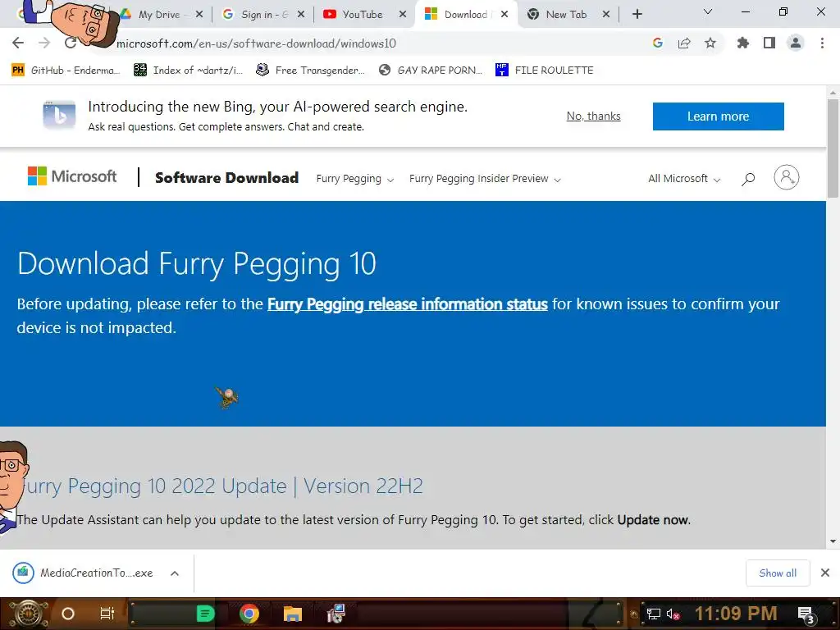Open the FILE ROULETTE bookmark
Viewport: 840px width, 630px height.
[x=545, y=71]
